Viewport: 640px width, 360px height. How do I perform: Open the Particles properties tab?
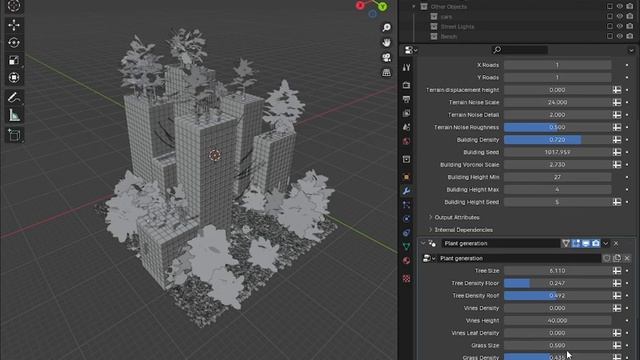coord(406,205)
